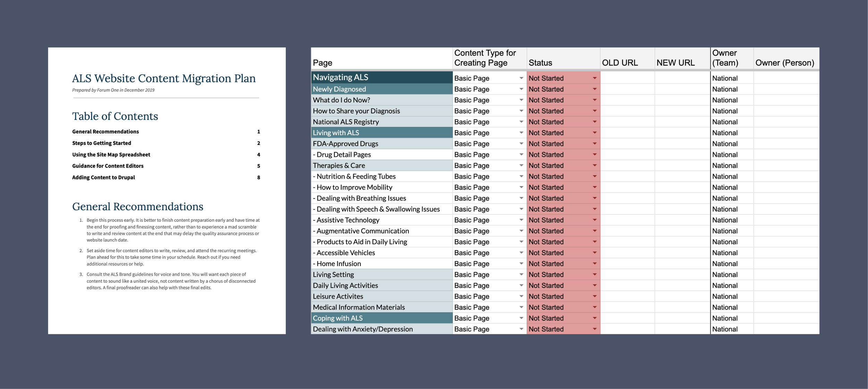Click empty OLD URL cell for Newly Diagnosed
Viewport: 868px width, 389px height.
tap(627, 89)
